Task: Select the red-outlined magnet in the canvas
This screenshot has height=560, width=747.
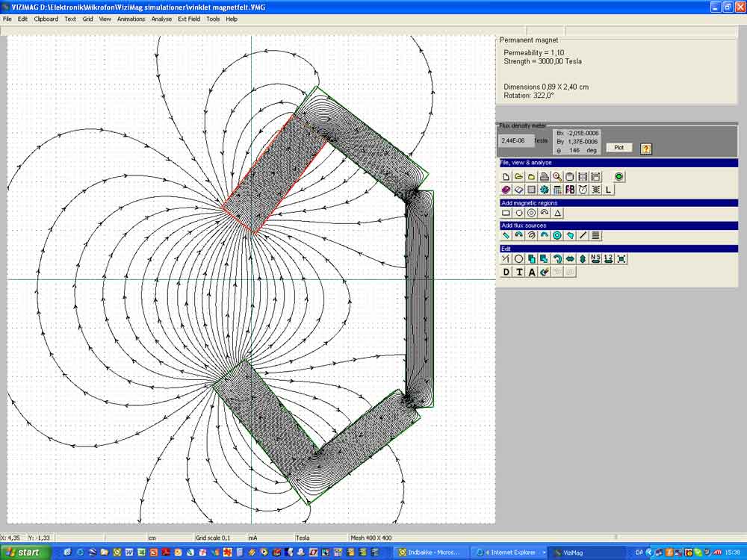Action: [x=275, y=174]
